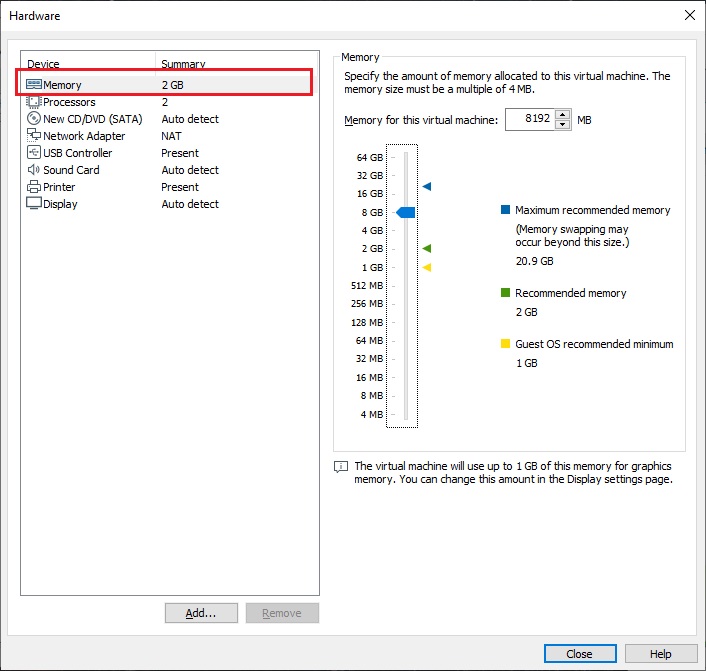Click the NAT summary value

(x=171, y=136)
